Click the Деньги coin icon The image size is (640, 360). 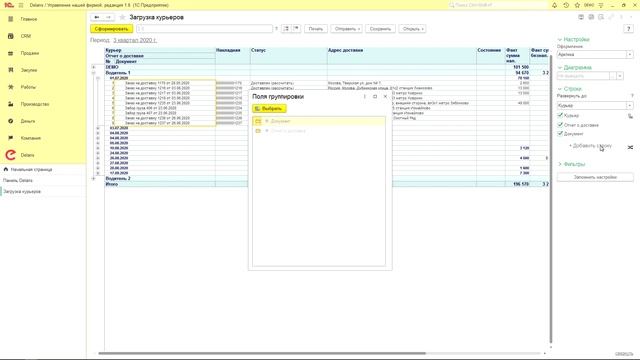point(11,121)
